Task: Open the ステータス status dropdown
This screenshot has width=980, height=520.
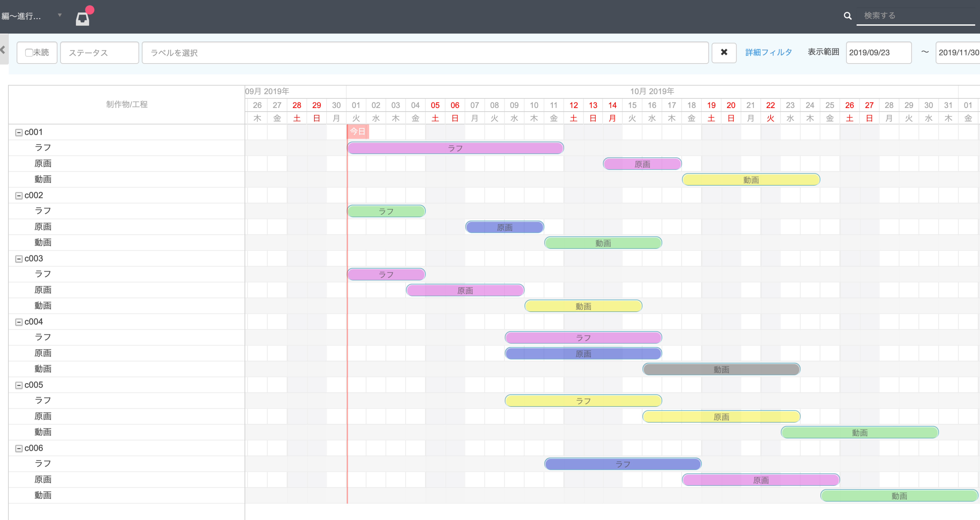Action: [x=99, y=52]
